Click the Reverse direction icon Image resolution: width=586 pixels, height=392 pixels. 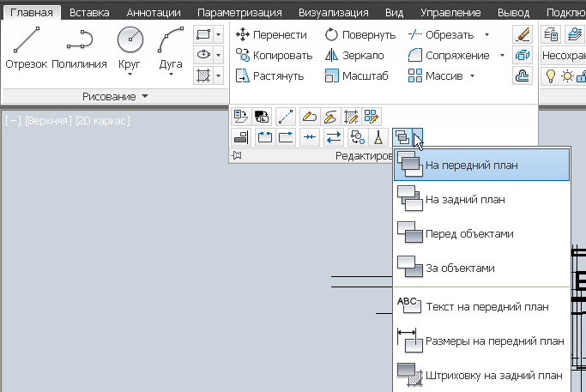[334, 137]
